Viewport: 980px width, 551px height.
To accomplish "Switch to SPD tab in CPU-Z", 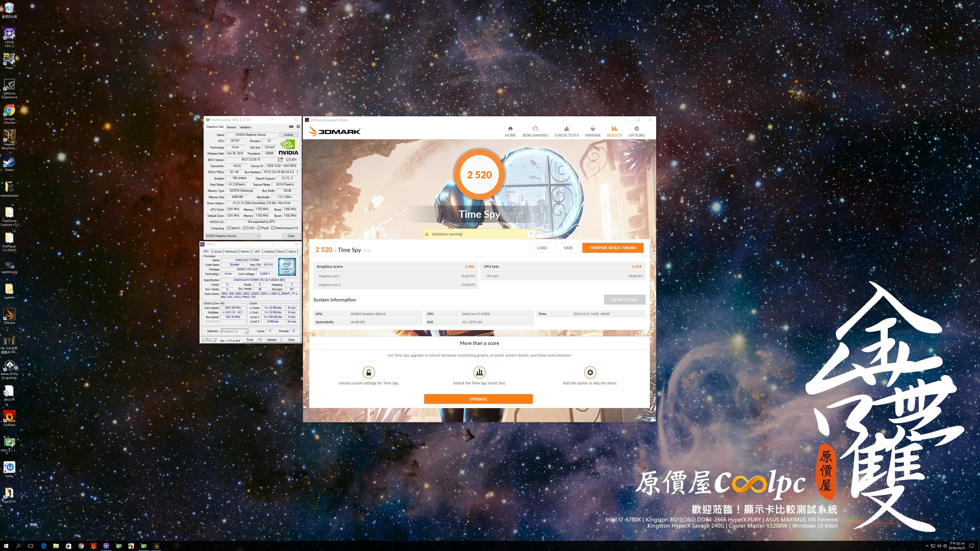I will click(x=257, y=251).
